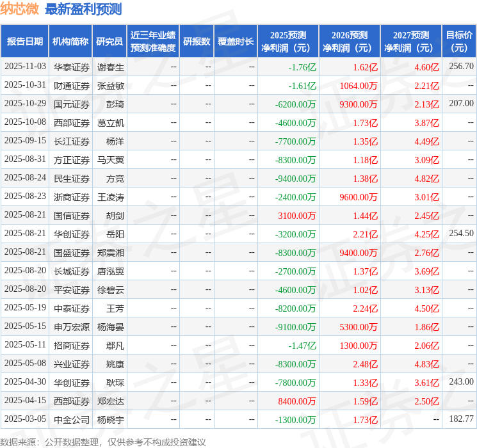Screen dimensions: 477x448
Task: Select the 研报数 column header
Action: [x=197, y=41]
